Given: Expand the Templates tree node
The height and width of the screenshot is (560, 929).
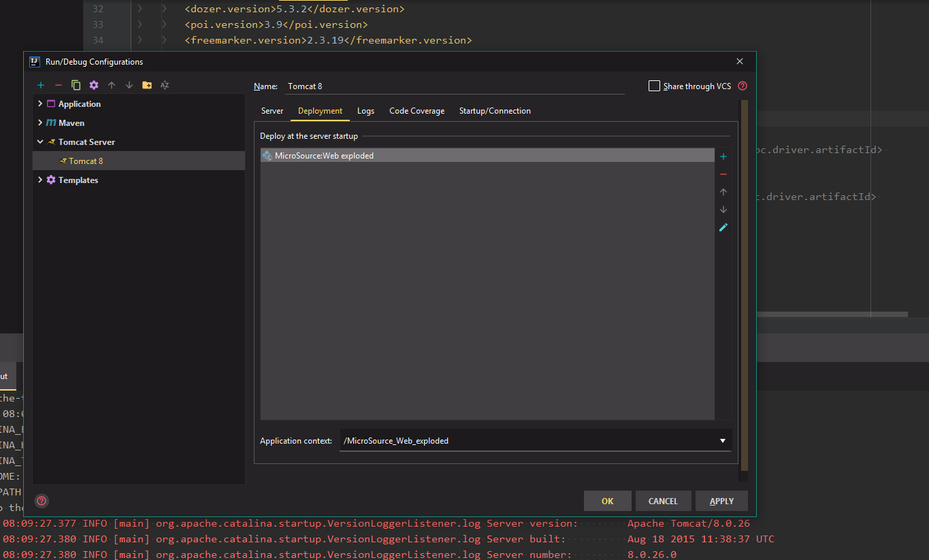Looking at the screenshot, I should [x=40, y=180].
